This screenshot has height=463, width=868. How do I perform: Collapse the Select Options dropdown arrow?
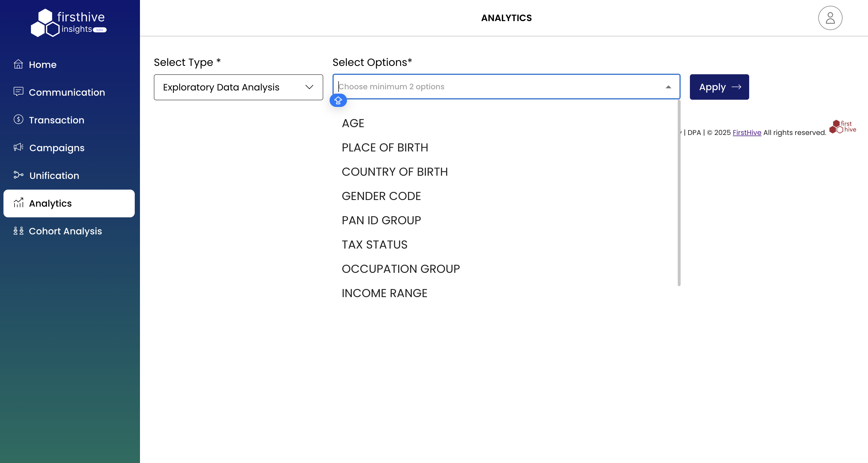(x=668, y=87)
